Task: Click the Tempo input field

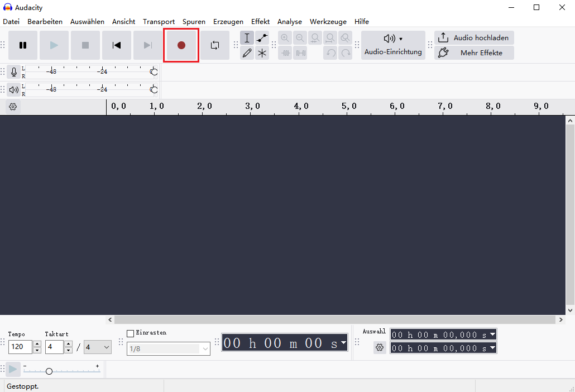Action: point(20,347)
